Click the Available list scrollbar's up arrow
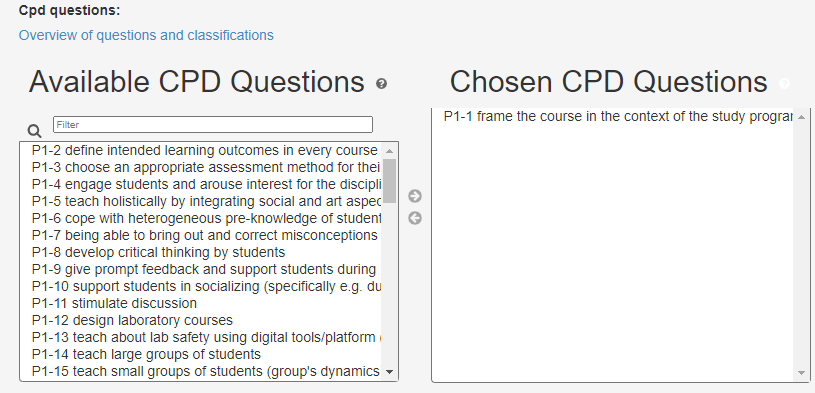The width and height of the screenshot is (815, 393). (x=389, y=151)
